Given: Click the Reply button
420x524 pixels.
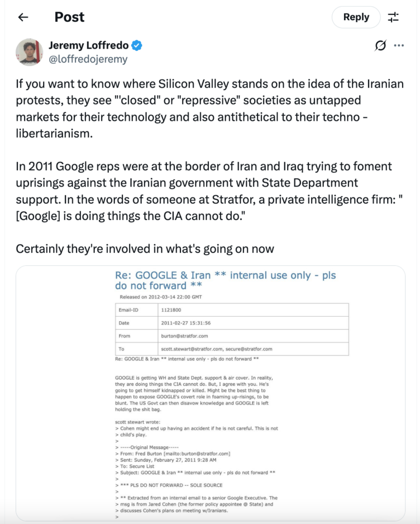Looking at the screenshot, I should [356, 18].
